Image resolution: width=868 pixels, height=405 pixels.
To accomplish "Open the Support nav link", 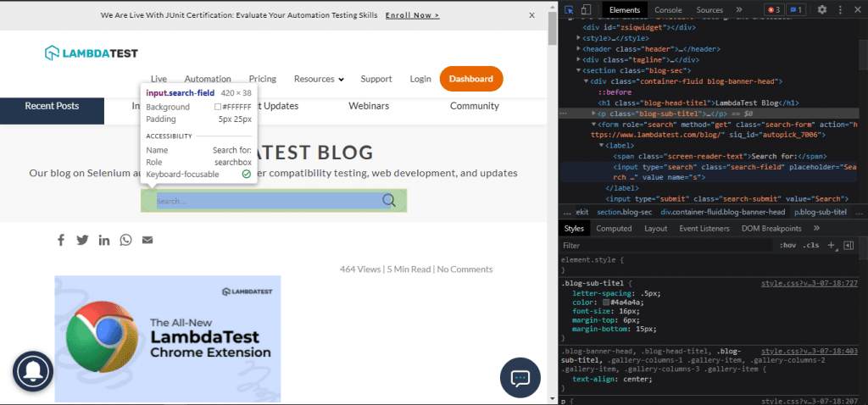I will point(376,79).
